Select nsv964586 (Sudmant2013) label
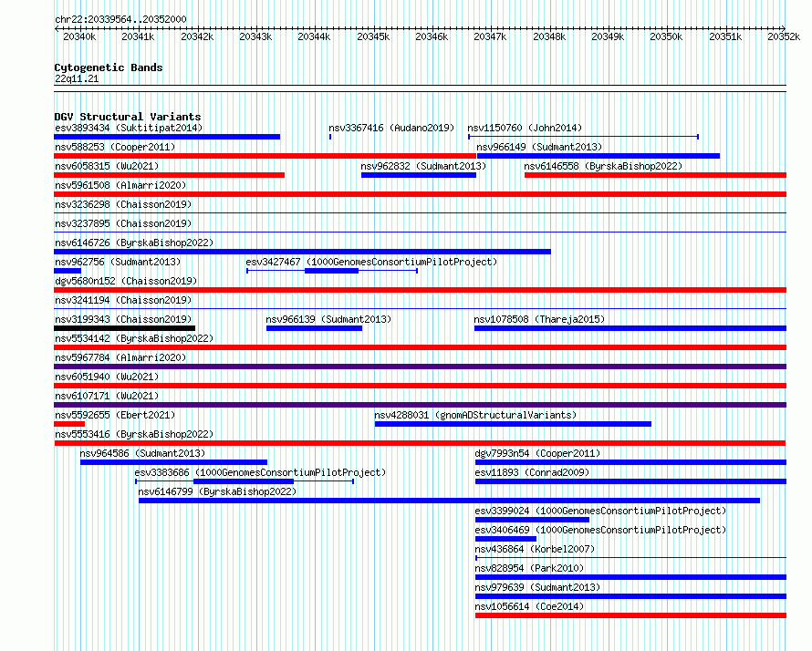 142,453
